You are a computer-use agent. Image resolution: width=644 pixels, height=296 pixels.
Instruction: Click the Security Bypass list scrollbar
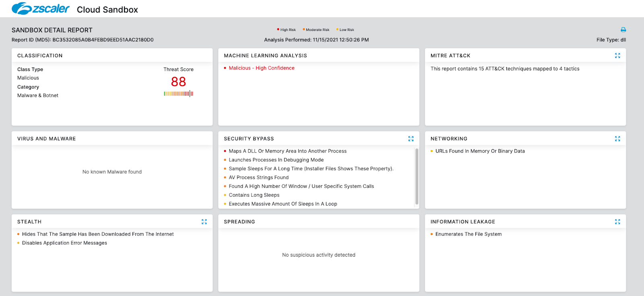click(417, 177)
